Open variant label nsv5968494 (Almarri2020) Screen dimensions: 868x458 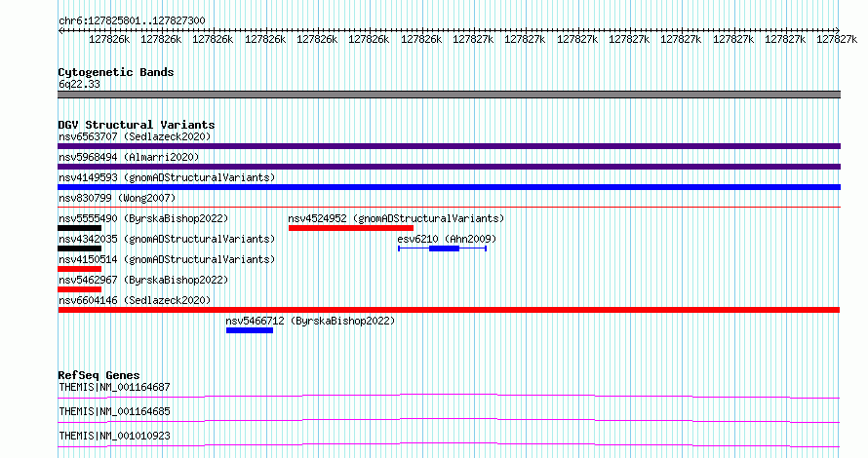pos(129,157)
